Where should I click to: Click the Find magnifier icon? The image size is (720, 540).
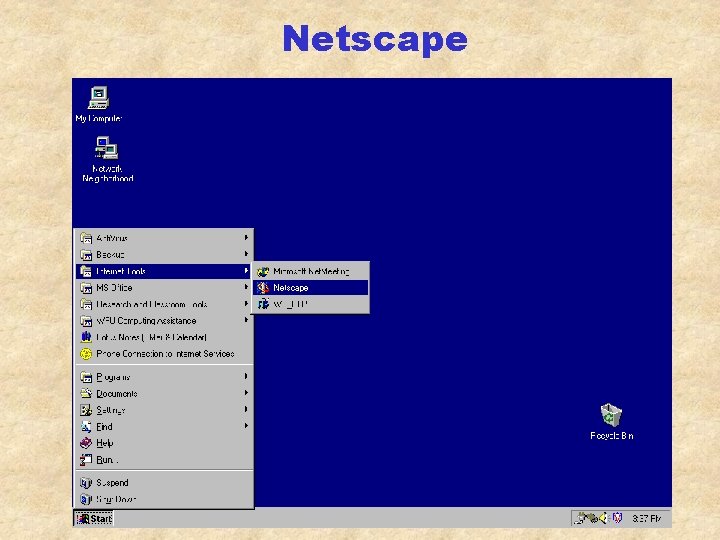click(x=86, y=426)
